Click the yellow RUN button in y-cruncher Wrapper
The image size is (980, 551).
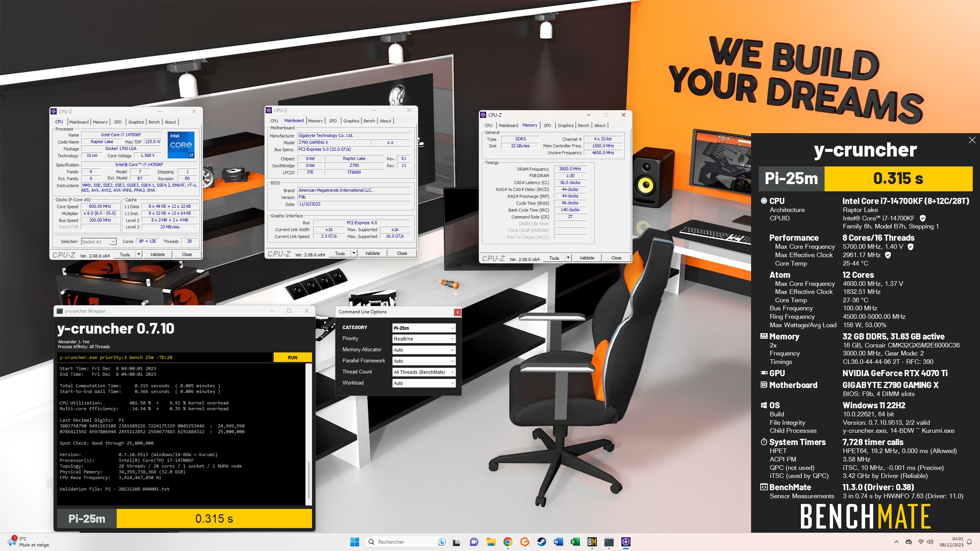[x=292, y=357]
